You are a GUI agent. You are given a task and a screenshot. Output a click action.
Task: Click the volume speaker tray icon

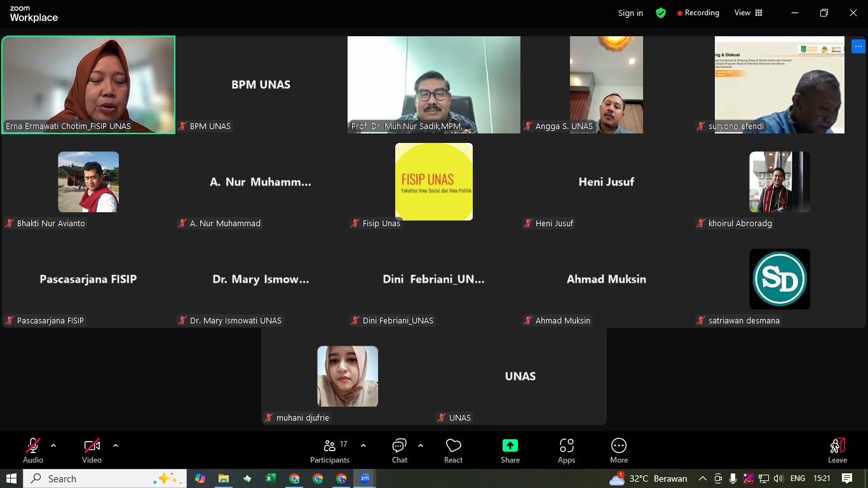coord(779,478)
